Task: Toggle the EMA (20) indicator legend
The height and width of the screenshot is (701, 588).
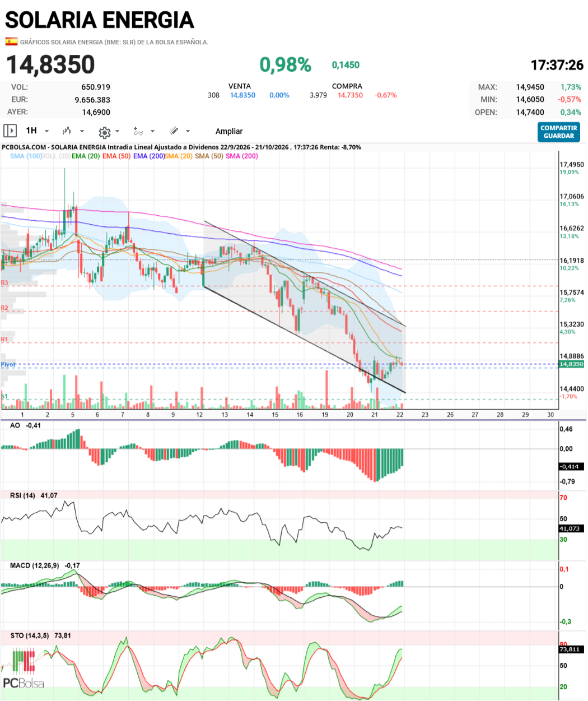Action: coord(86,156)
